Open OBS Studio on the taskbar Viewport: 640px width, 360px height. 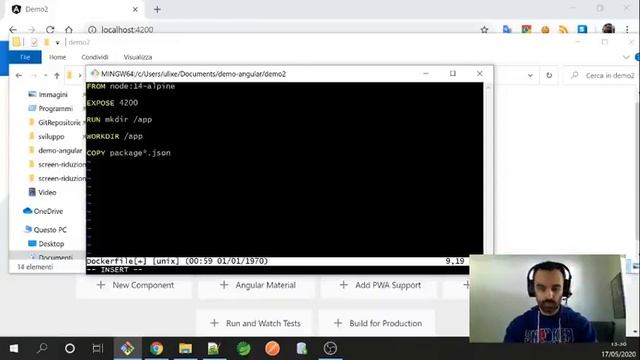click(x=330, y=349)
